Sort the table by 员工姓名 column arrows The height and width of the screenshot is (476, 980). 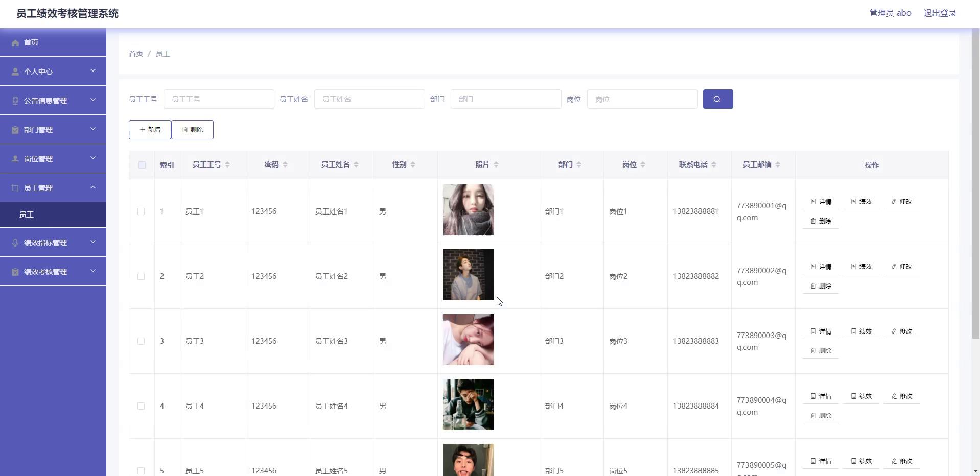coord(356,164)
